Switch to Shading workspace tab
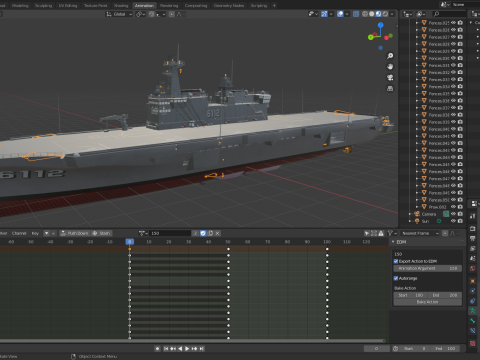This screenshot has height=360, width=480. (x=121, y=5)
